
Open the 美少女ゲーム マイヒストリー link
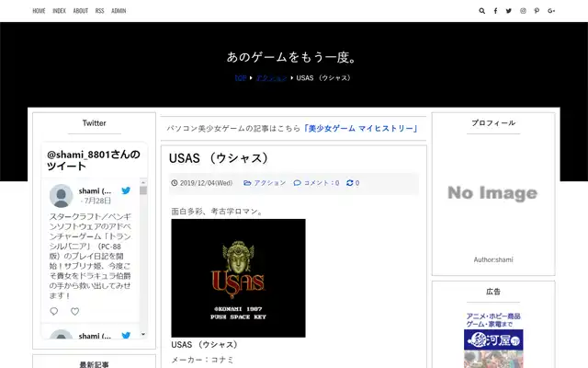tap(361, 129)
